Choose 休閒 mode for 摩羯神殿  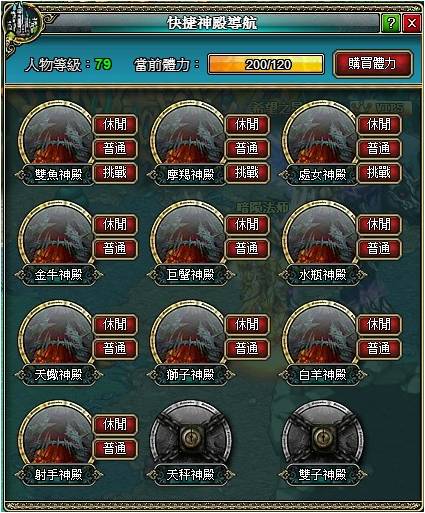pyautogui.click(x=247, y=124)
